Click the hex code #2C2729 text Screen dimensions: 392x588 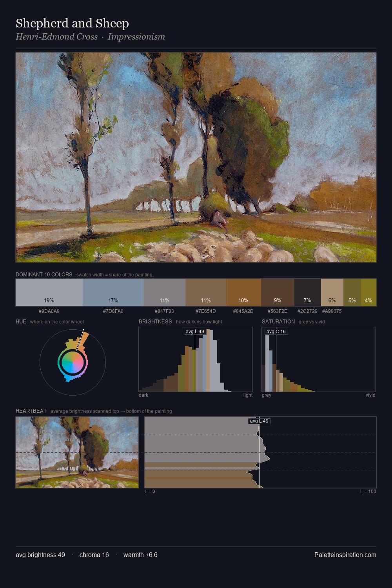coord(307,311)
